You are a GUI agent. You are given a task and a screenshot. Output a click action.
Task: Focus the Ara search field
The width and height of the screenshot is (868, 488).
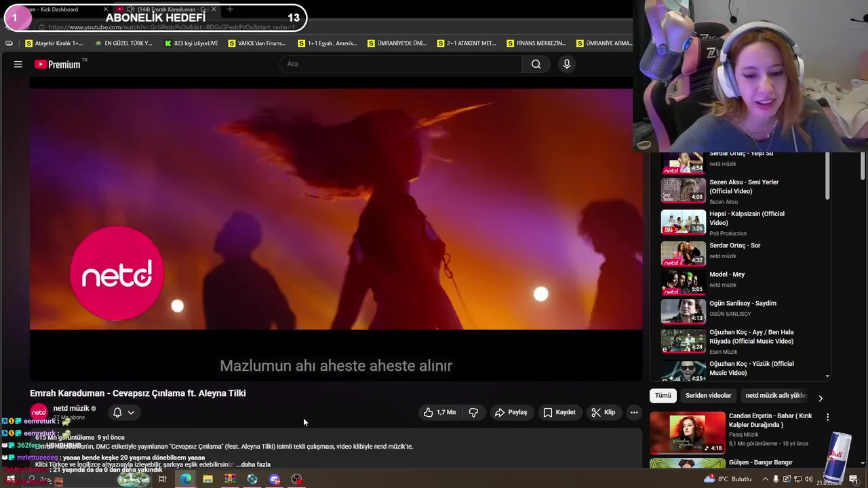(400, 64)
